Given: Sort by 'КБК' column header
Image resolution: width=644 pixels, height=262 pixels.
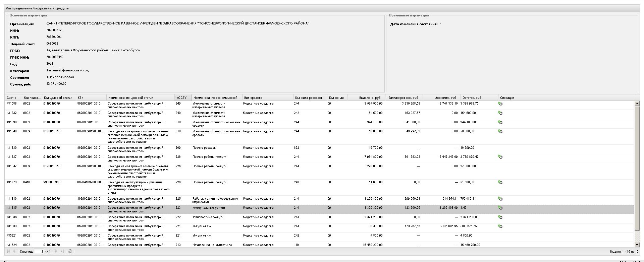Looking at the screenshot, I should 91,98.
